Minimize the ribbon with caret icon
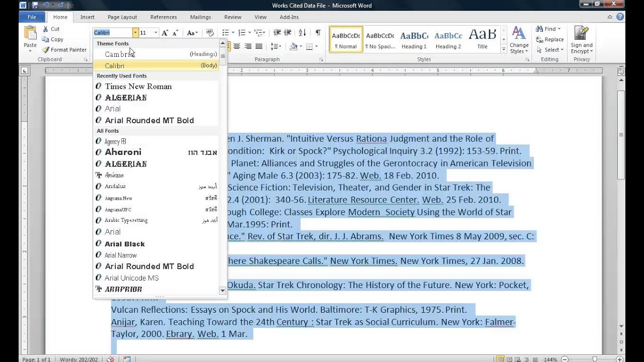644x362 pixels. (x=610, y=17)
